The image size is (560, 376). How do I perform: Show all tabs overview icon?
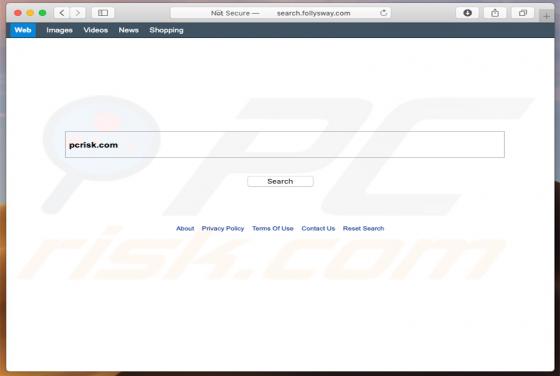tap(522, 13)
